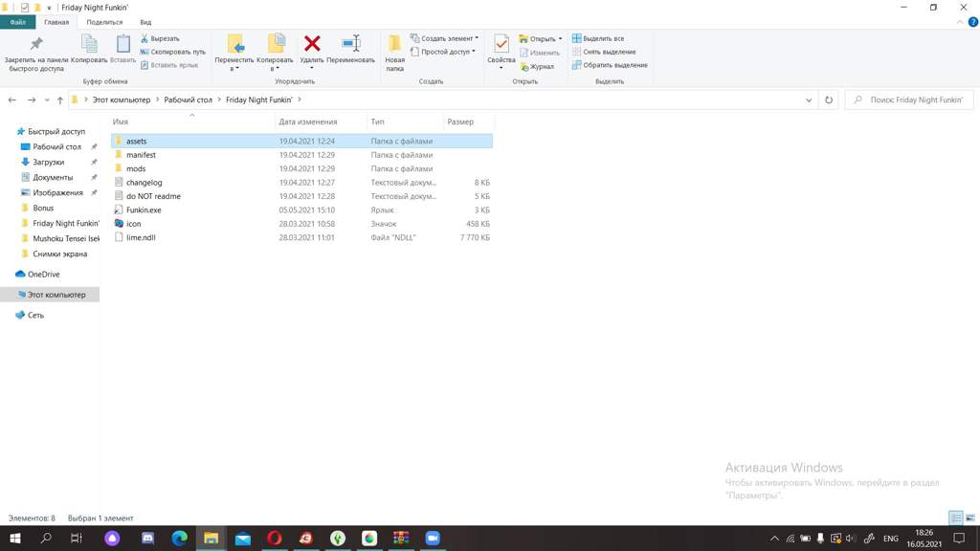The image size is (980, 551).
Task: Select everything with Выделить все
Action: click(x=598, y=38)
